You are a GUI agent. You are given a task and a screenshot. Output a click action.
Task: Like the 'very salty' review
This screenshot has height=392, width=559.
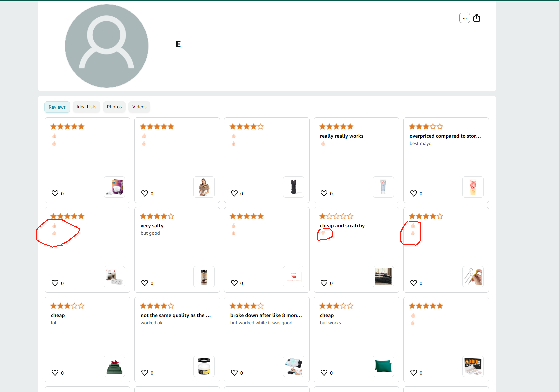[x=145, y=283]
